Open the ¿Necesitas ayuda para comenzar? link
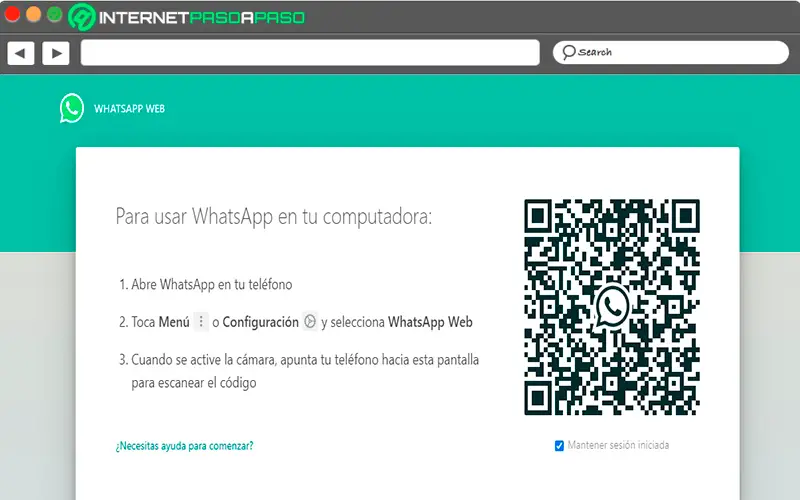Viewport: 800px width, 500px height. tap(184, 446)
